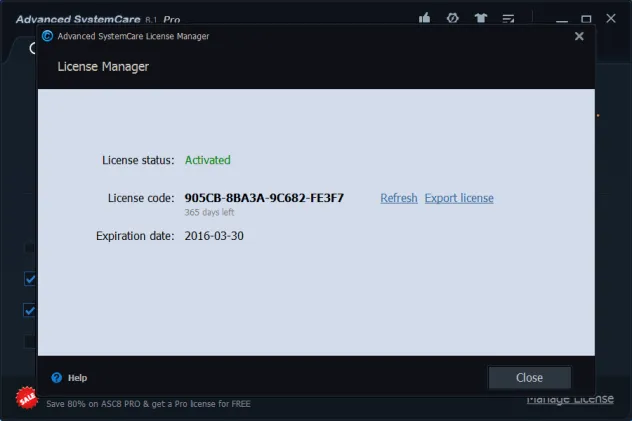Toggle the lower checked checkbox behind the dialog
632x421 pixels.
(30, 310)
